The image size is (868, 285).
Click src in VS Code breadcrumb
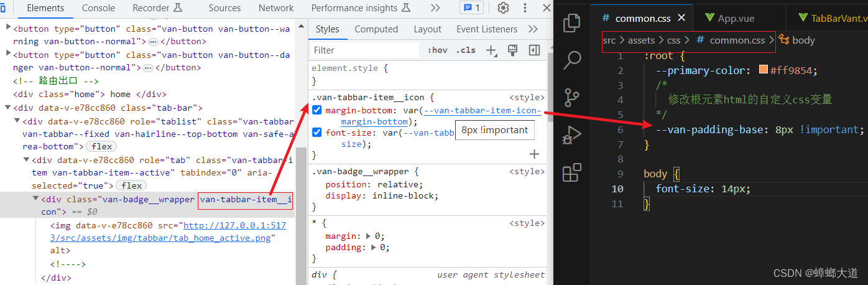609,40
